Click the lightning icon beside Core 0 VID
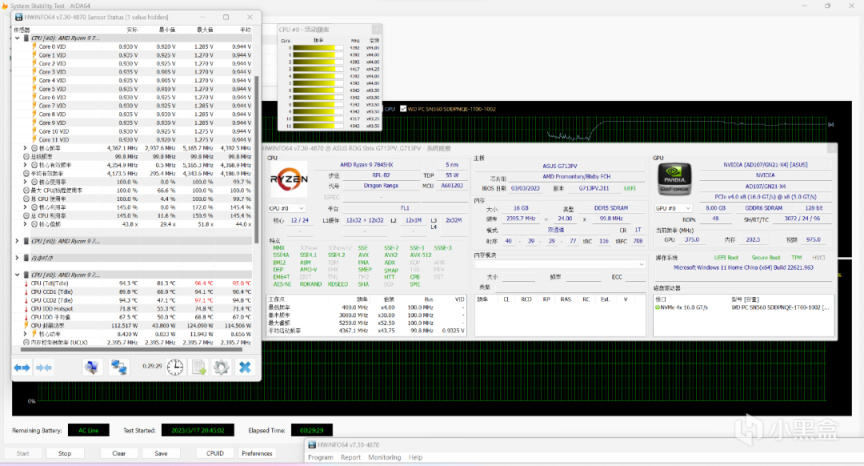864x466 pixels. click(x=34, y=47)
